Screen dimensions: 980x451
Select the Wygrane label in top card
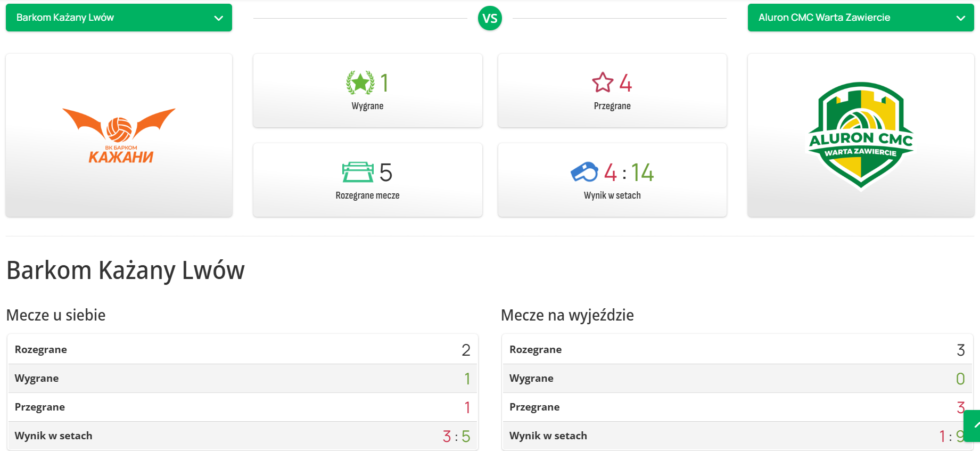(367, 106)
